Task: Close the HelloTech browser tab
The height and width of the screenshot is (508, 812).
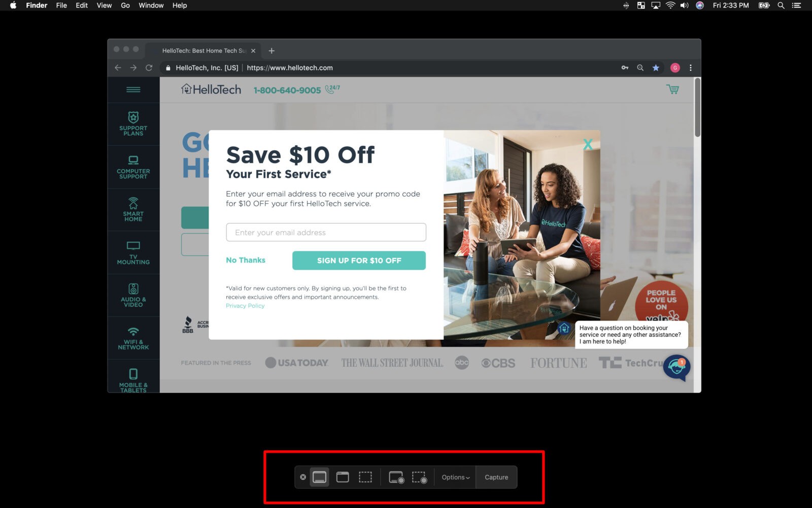Action: pyautogui.click(x=253, y=51)
